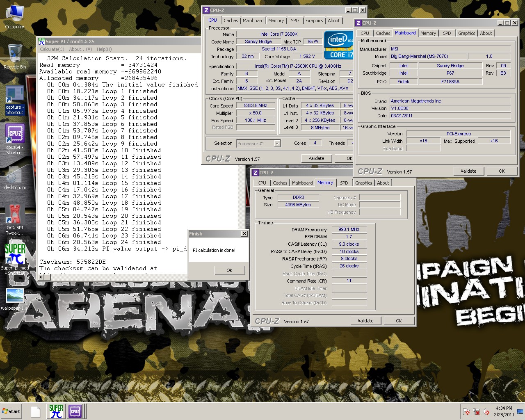The image size is (525, 420).
Task: Click the first security tray icon
Action: (466, 411)
